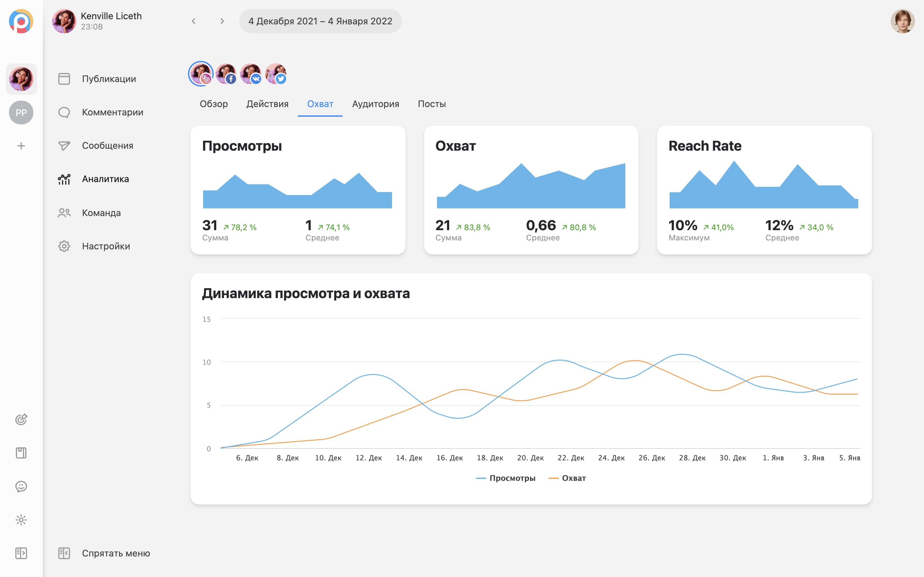Toggle the Охват series in chart legend
The image size is (924, 577).
coord(567,478)
